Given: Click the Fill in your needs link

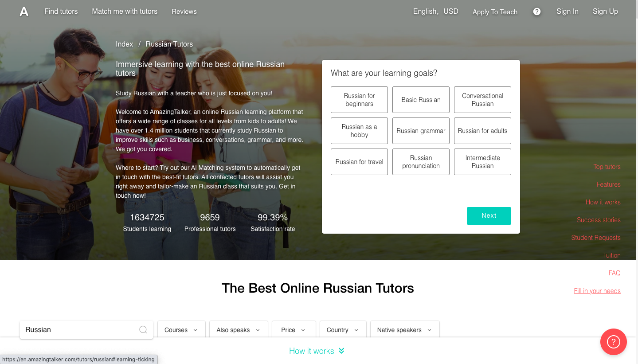Looking at the screenshot, I should 597,291.
